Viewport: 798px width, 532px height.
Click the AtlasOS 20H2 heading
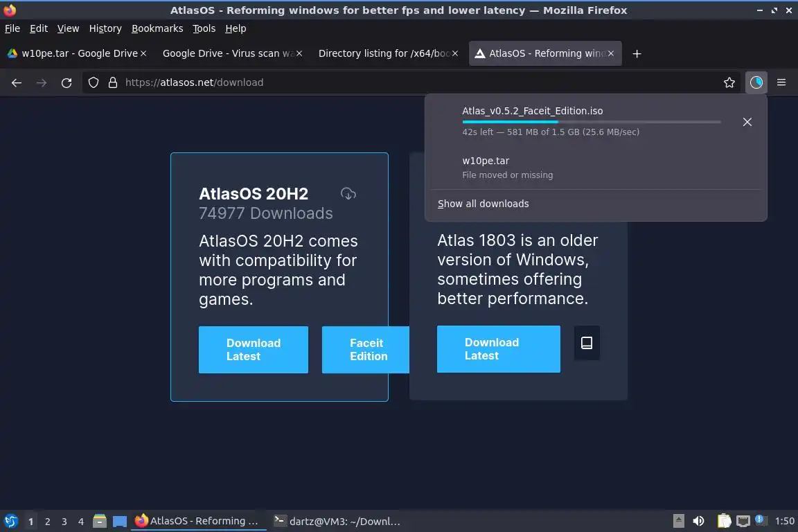click(254, 193)
